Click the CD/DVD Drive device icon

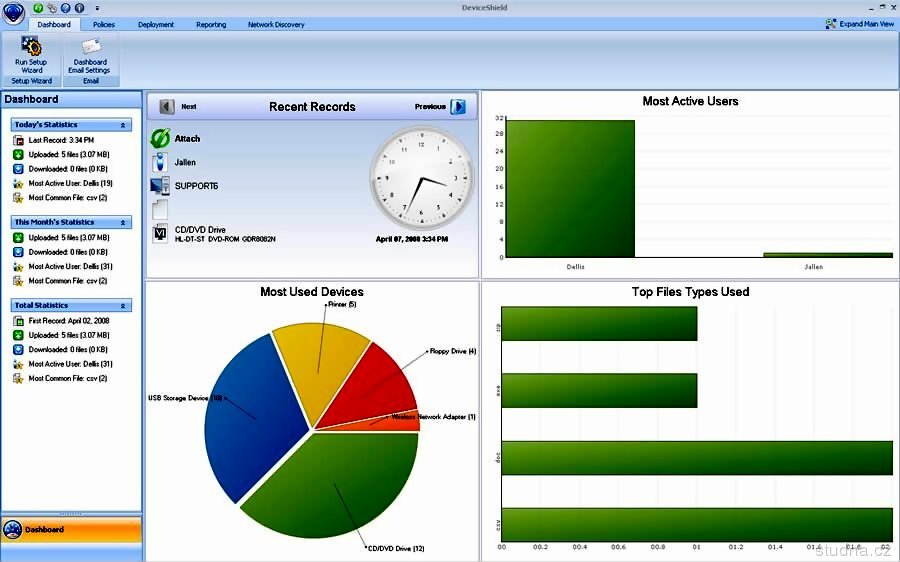160,233
